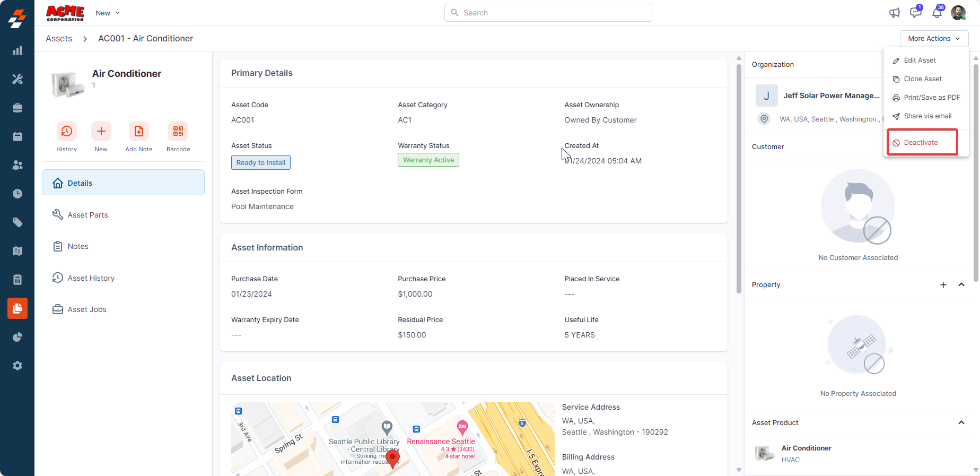Open the chat messages icon
980x476 pixels.
point(915,13)
